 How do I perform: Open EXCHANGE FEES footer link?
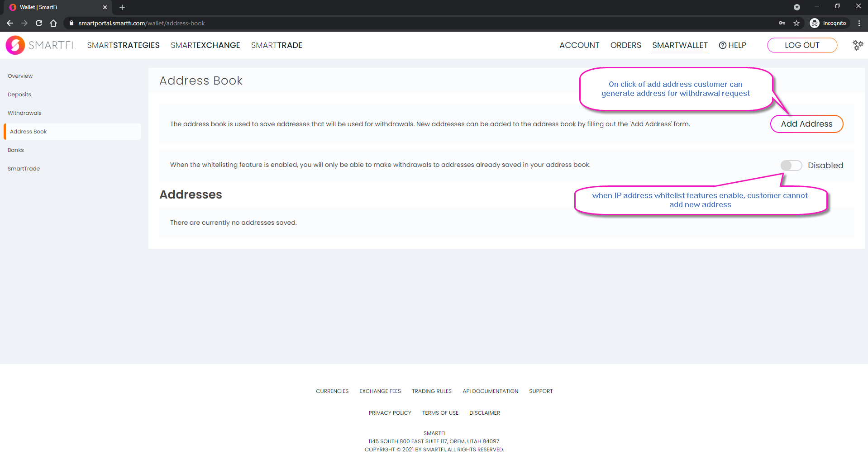380,391
